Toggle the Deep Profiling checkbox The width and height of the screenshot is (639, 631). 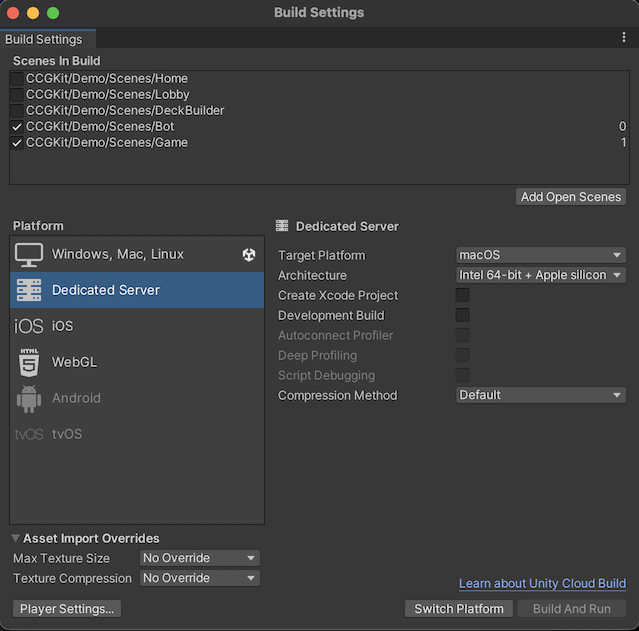pos(463,355)
